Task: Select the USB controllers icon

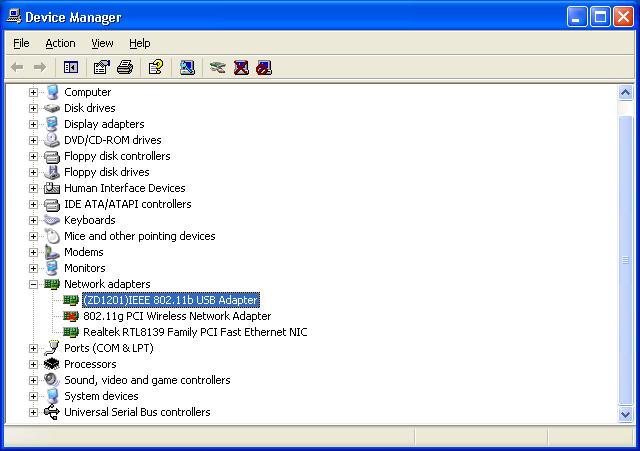Action: point(52,412)
